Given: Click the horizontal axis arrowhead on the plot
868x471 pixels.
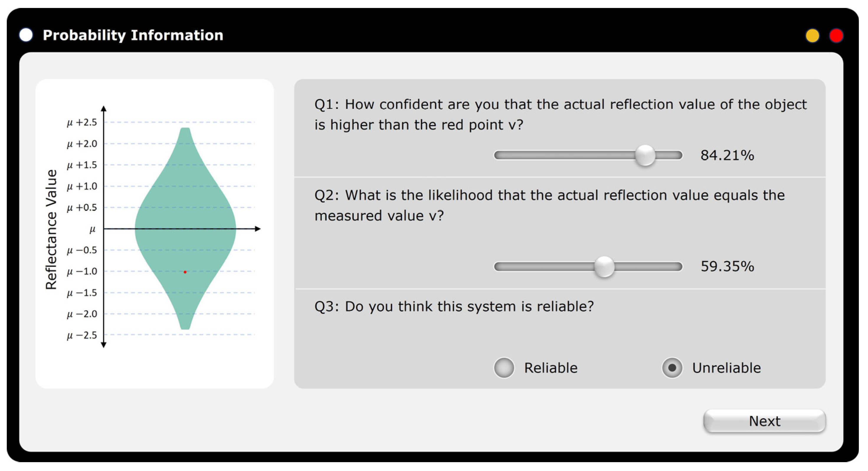Looking at the screenshot, I should point(258,229).
